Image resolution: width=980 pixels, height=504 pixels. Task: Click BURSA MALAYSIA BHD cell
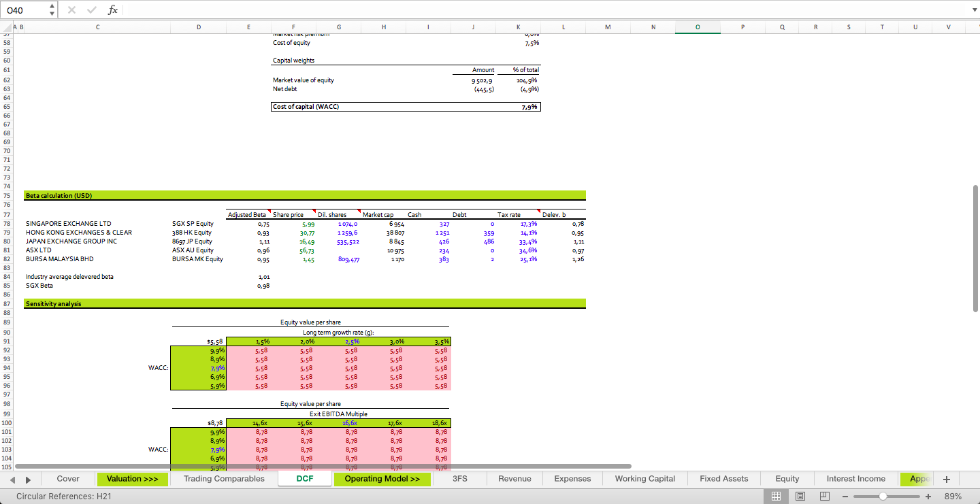pos(60,259)
